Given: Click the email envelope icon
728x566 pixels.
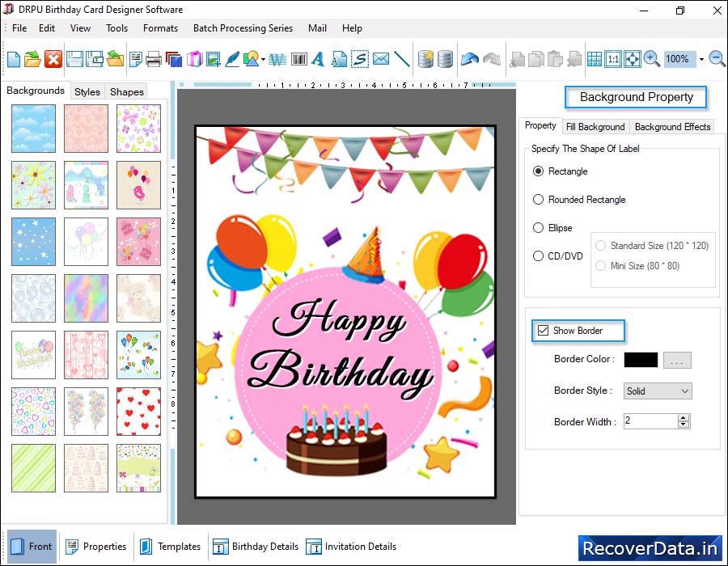Looking at the screenshot, I should coord(380,59).
